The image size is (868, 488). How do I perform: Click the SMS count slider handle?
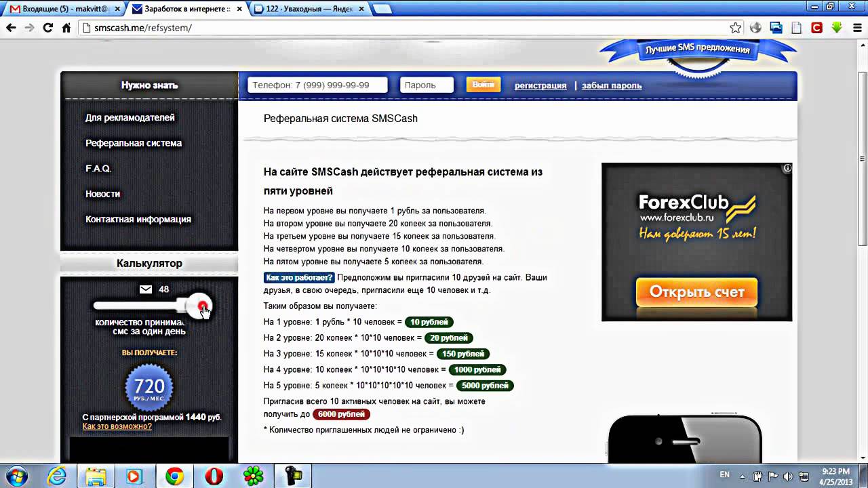click(200, 306)
